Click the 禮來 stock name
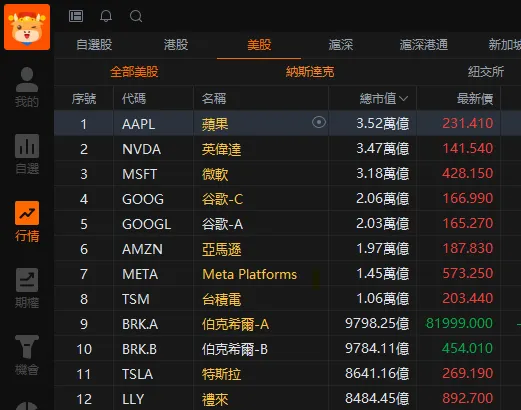 point(215,399)
